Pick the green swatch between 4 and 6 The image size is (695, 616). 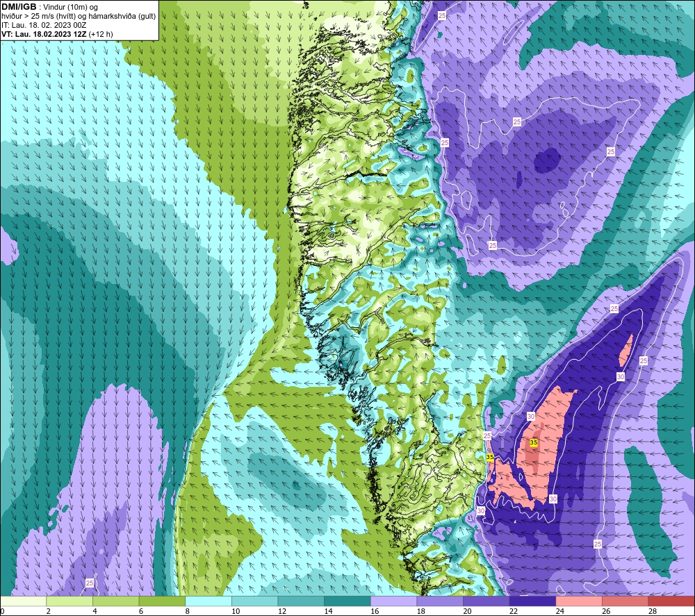pyautogui.click(x=115, y=601)
